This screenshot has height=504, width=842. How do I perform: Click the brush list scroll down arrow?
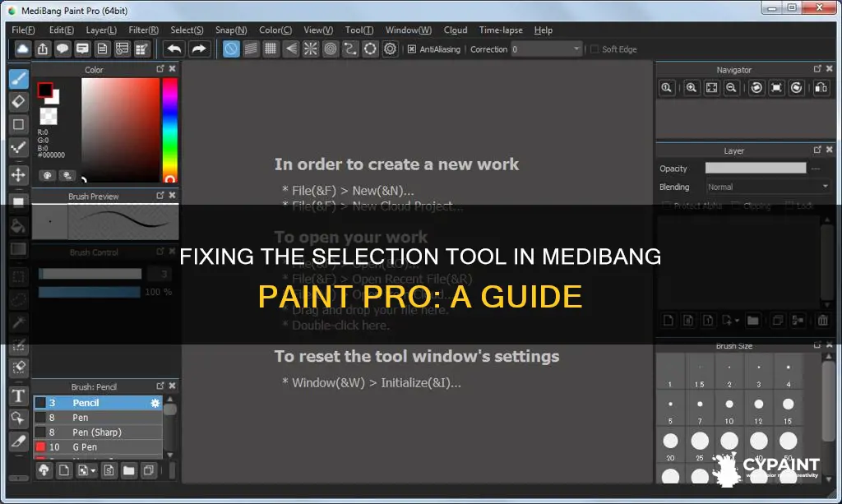[x=170, y=455]
